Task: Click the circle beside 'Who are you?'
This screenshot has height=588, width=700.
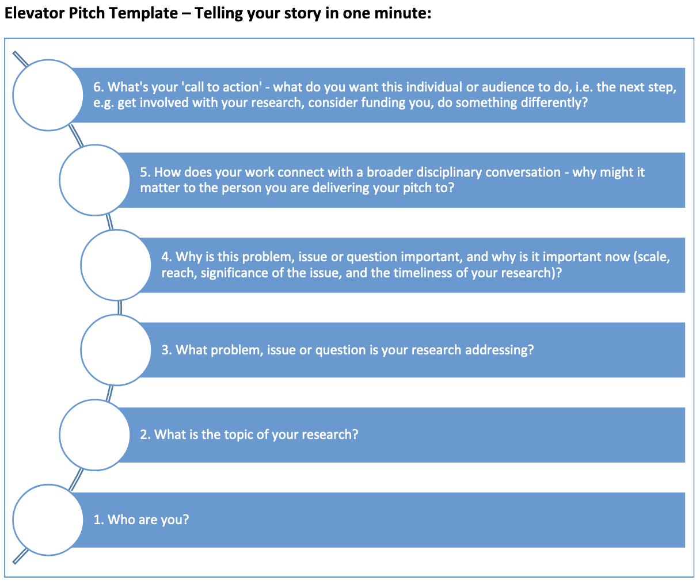Action: [x=48, y=520]
